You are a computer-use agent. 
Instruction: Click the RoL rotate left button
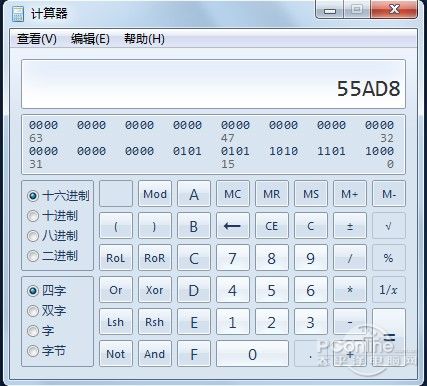click(116, 258)
